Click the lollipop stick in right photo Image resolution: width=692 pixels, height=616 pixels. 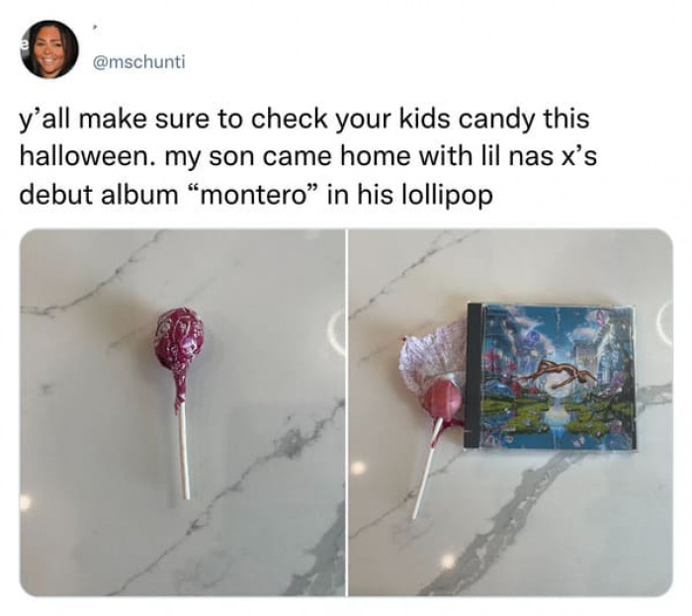click(425, 468)
